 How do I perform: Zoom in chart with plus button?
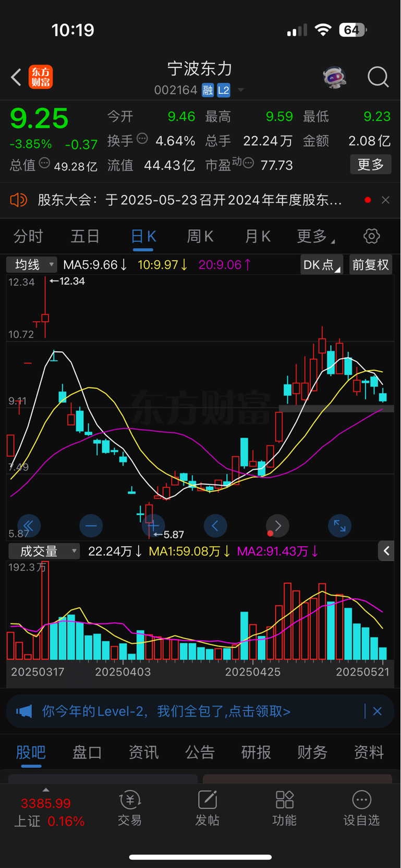click(x=153, y=526)
